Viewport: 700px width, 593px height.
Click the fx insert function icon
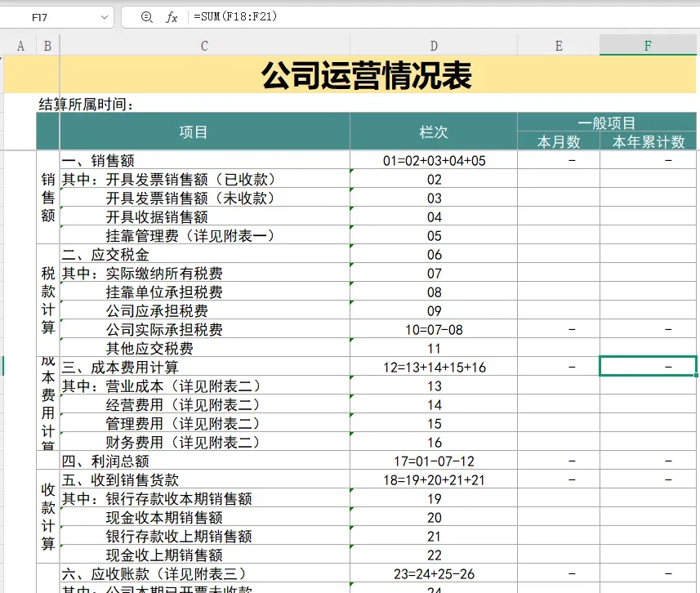coord(172,17)
